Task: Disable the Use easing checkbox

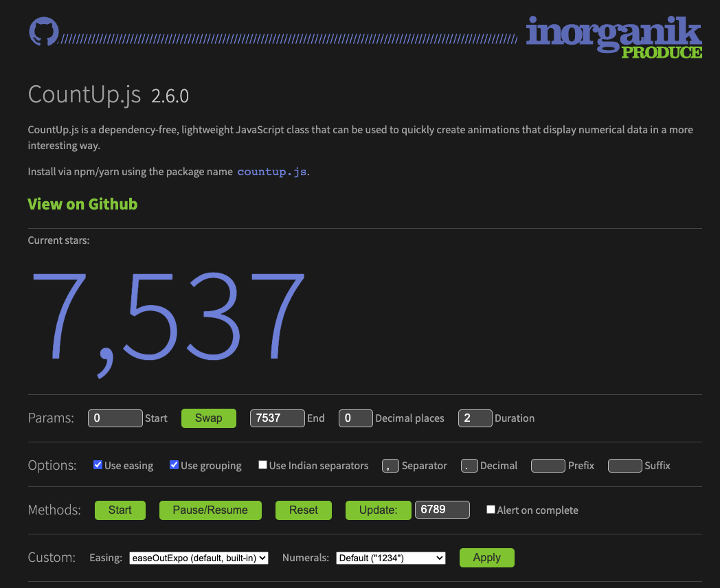Action: [98, 465]
